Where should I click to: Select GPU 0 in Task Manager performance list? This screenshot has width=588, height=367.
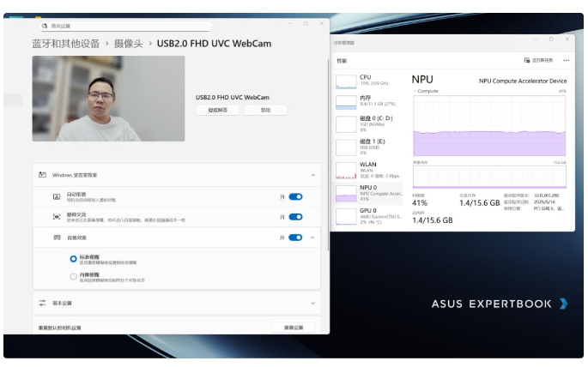[369, 216]
